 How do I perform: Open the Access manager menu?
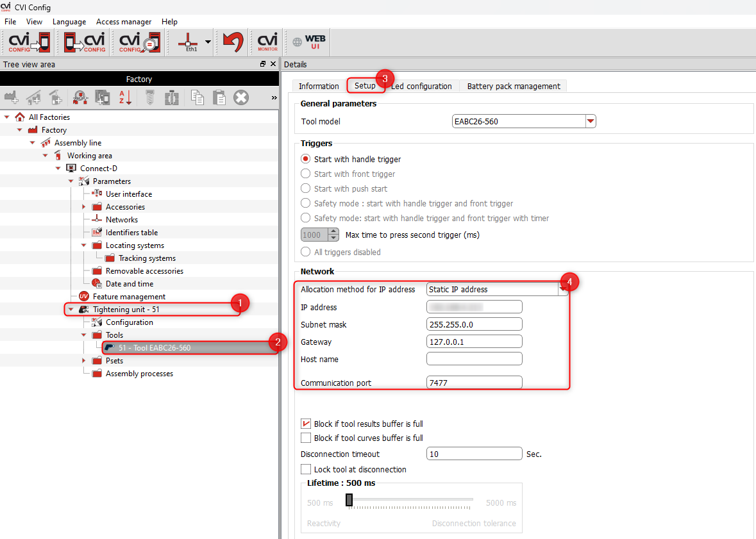(x=123, y=22)
